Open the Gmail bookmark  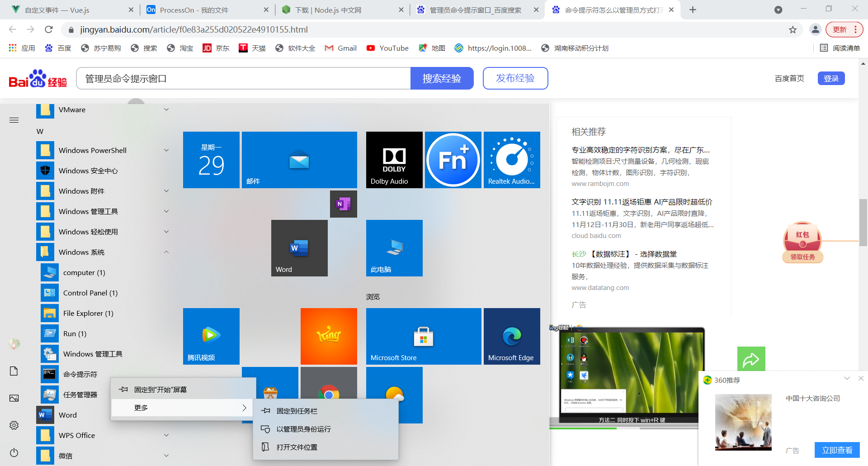coord(340,48)
